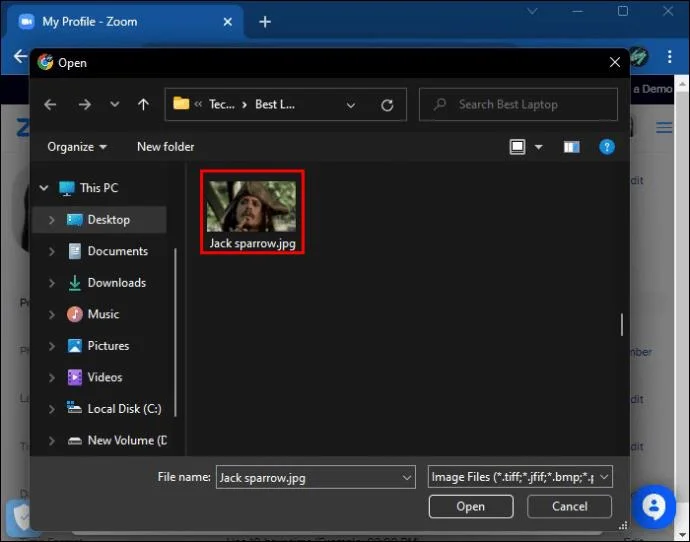Toggle the preview pane
This screenshot has width=690, height=542.
coord(572,146)
